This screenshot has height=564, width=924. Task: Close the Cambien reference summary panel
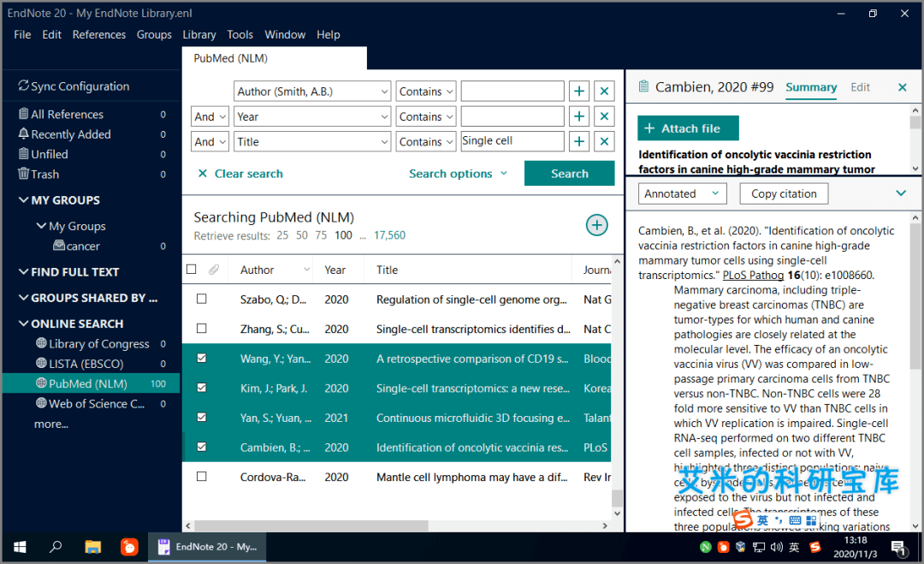pos(903,87)
